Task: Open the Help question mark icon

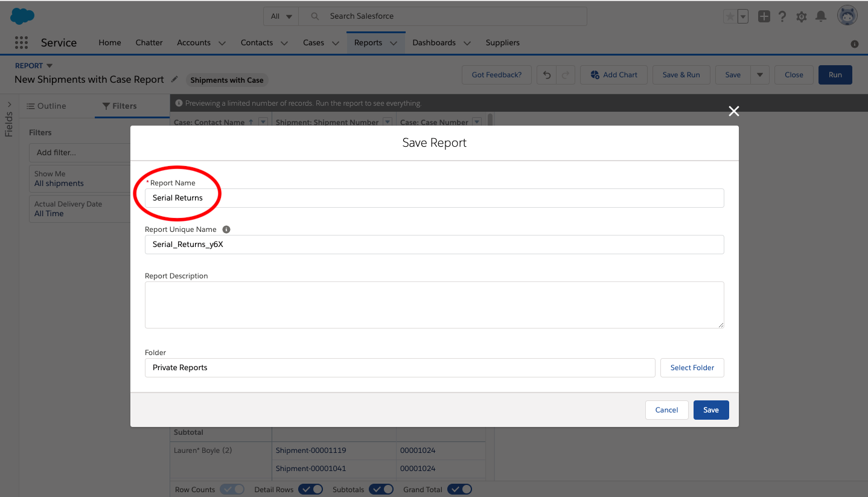Action: click(782, 17)
